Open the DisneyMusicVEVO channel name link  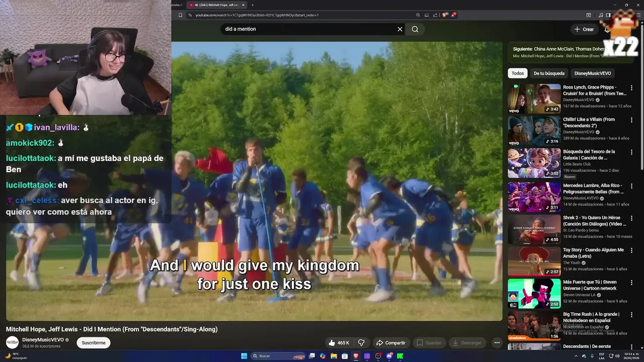tap(43, 340)
